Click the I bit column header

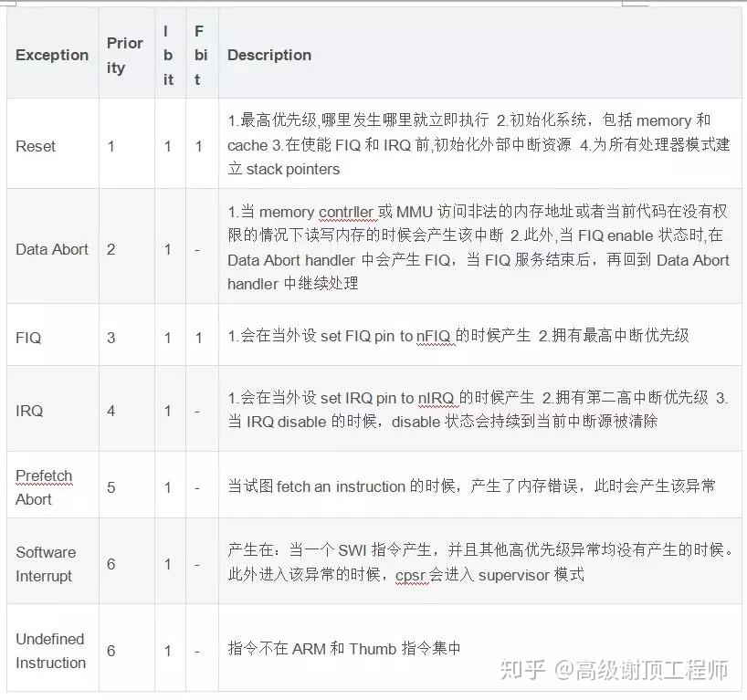[168, 55]
